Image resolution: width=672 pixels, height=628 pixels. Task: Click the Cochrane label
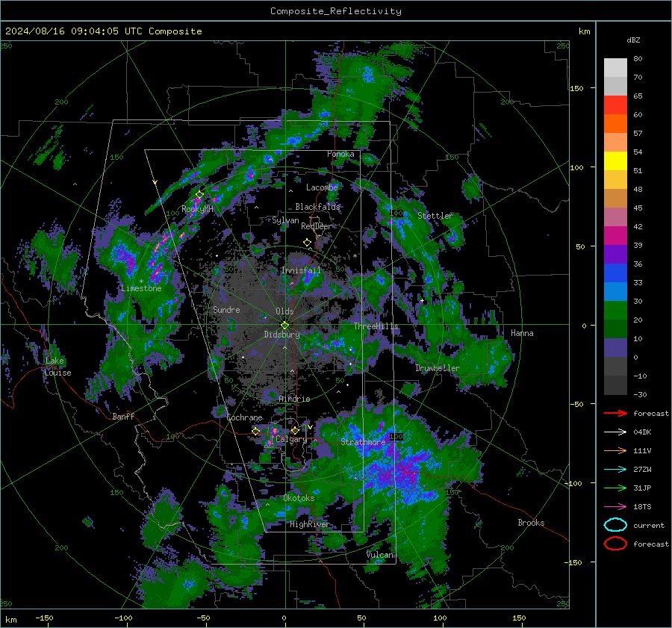[244, 417]
